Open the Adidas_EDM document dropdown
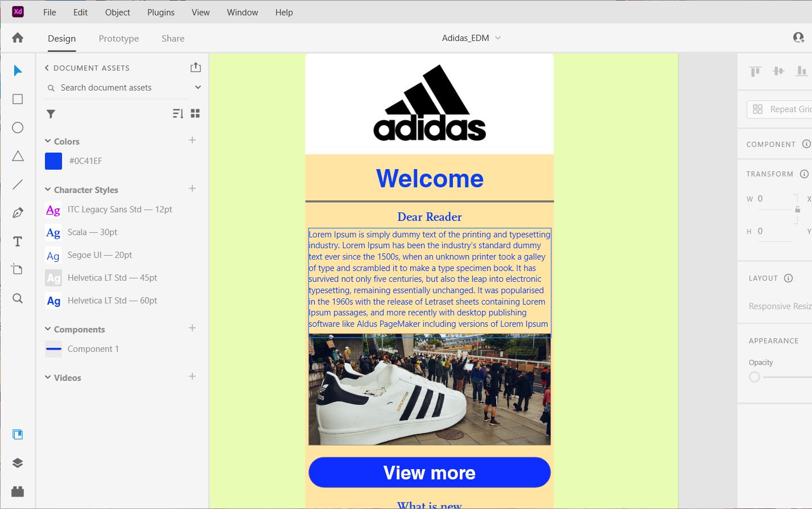The width and height of the screenshot is (812, 509). click(x=498, y=38)
